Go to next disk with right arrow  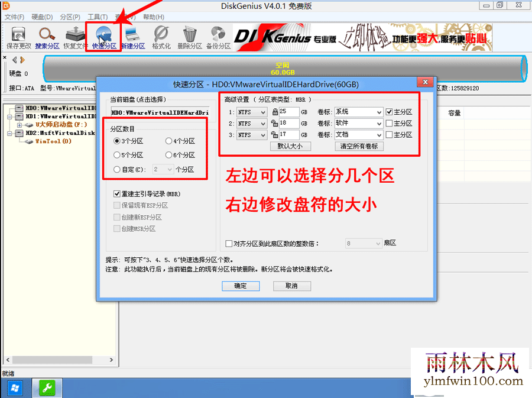pos(22,60)
